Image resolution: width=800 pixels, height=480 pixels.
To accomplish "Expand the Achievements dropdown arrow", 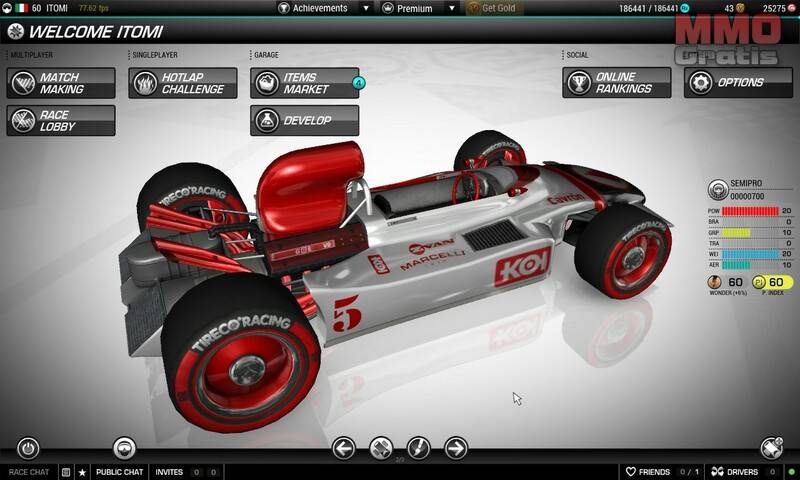I will point(366,8).
